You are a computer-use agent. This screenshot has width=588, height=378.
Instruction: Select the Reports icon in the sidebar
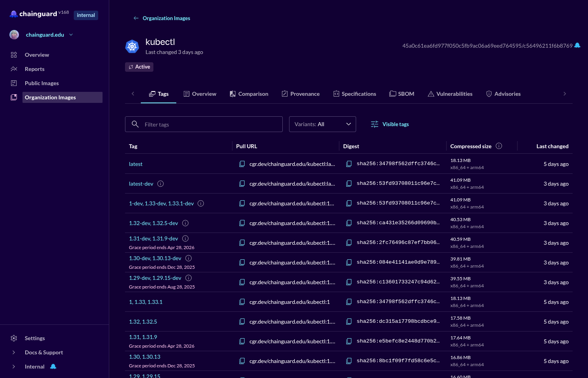point(14,69)
